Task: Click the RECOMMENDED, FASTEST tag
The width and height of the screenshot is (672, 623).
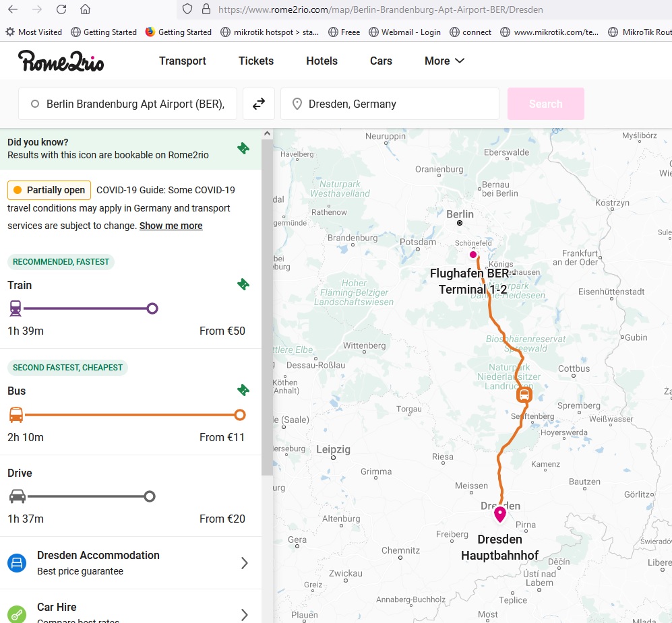Action: click(61, 261)
